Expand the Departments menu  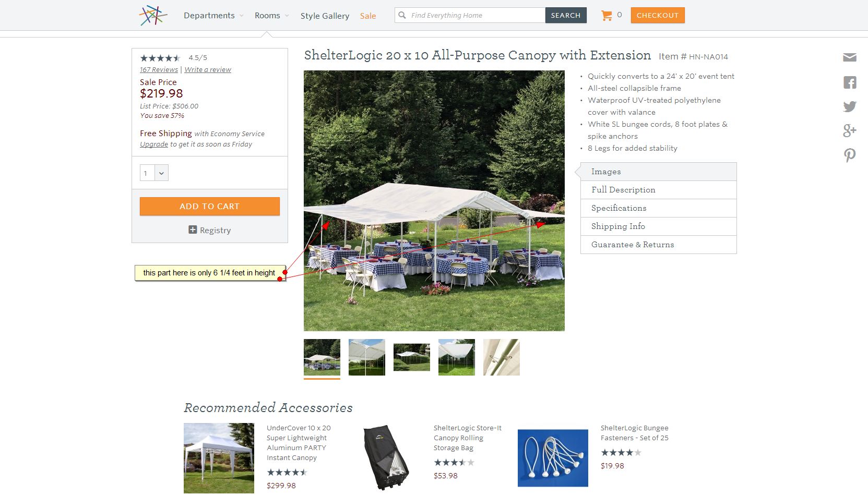pos(213,16)
